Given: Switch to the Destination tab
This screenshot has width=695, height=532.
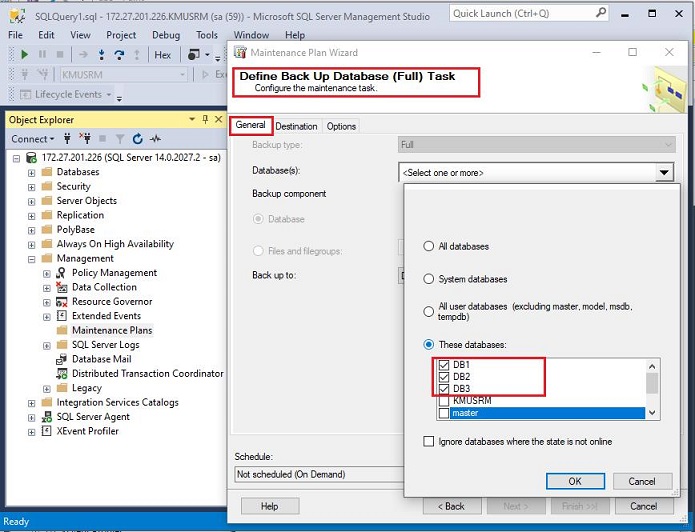Looking at the screenshot, I should coord(296,126).
